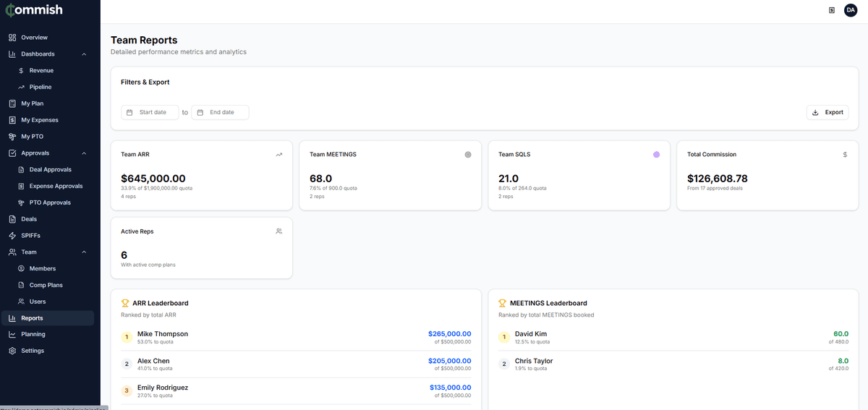Click the Total Commission dollar icon
The height and width of the screenshot is (410, 868).
coord(846,155)
